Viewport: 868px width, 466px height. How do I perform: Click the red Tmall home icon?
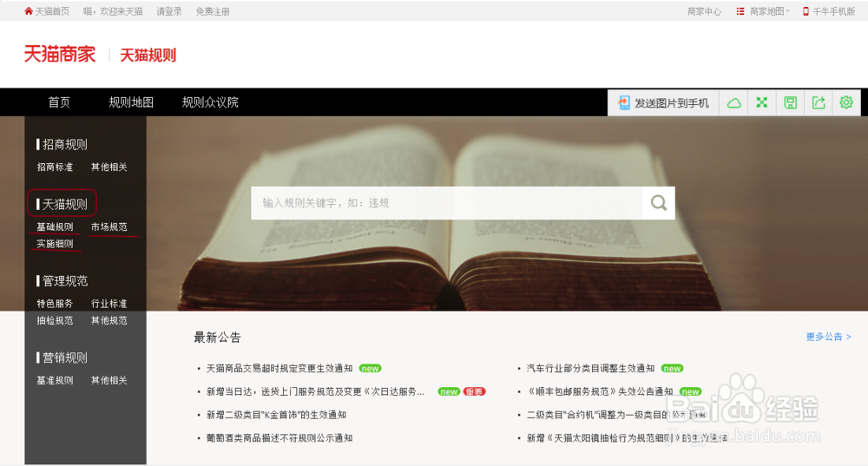[29, 11]
